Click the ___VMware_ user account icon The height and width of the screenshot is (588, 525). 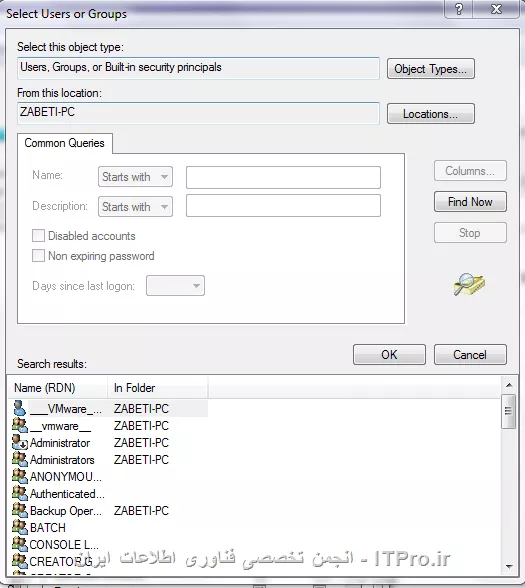click(x=20, y=408)
